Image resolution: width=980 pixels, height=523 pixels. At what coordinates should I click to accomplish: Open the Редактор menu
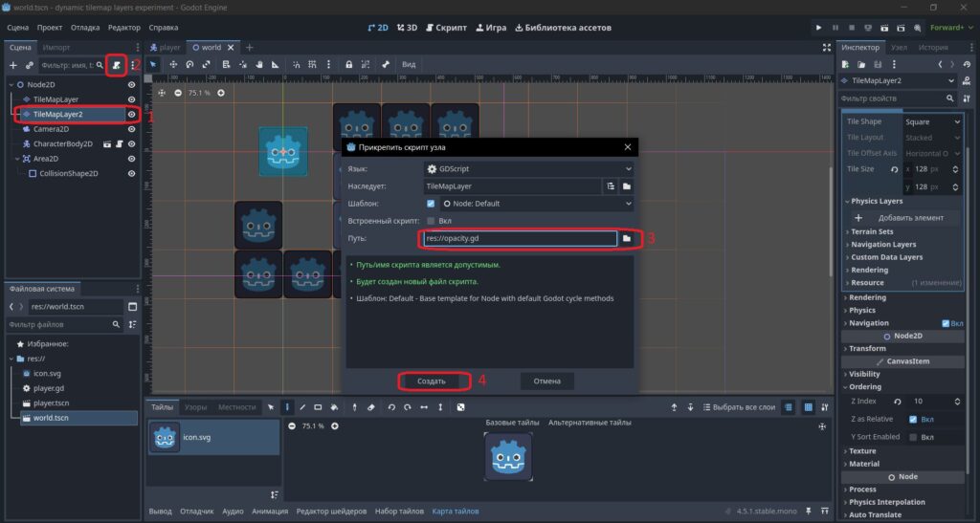click(123, 28)
